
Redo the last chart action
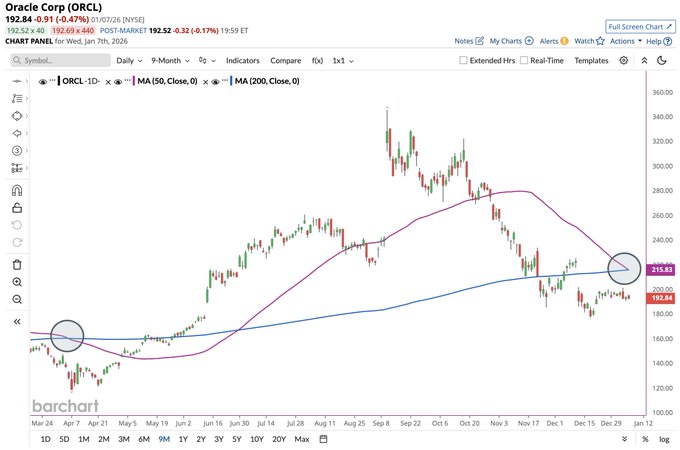[x=17, y=242]
